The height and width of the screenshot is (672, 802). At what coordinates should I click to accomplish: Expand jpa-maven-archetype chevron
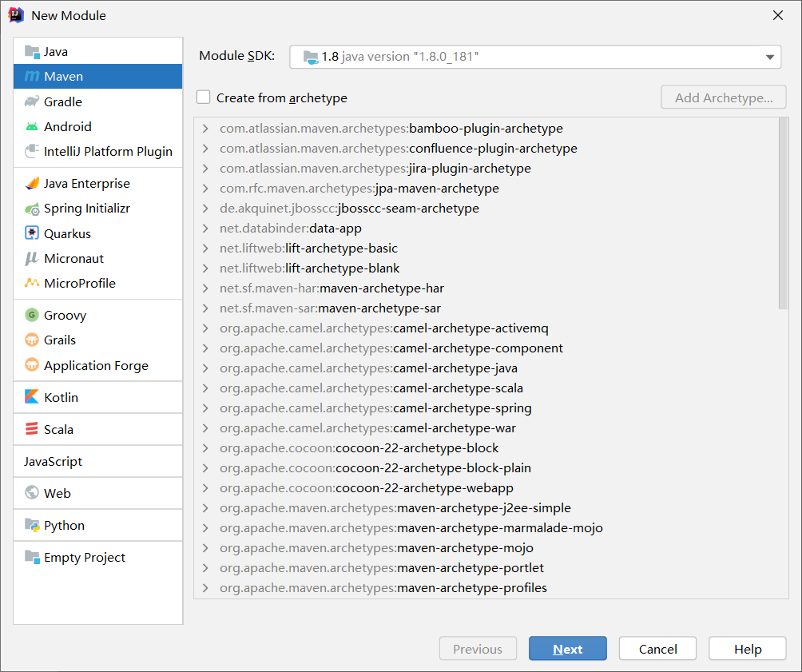tap(205, 189)
